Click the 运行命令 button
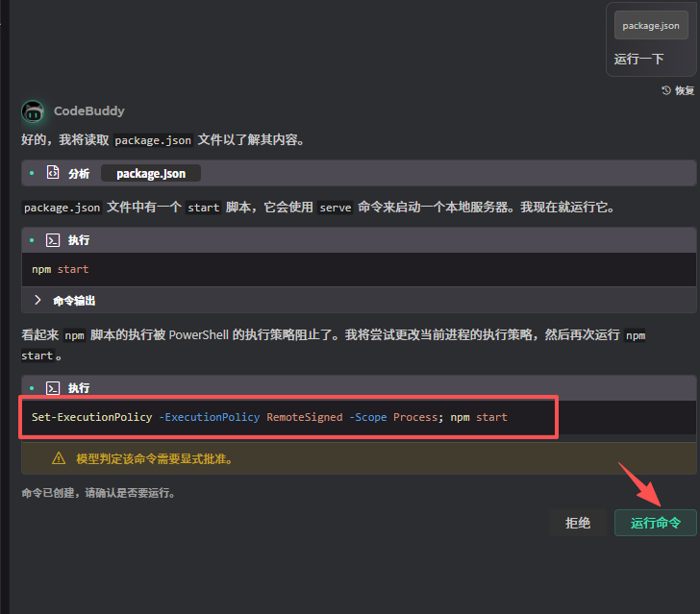 pyautogui.click(x=656, y=523)
